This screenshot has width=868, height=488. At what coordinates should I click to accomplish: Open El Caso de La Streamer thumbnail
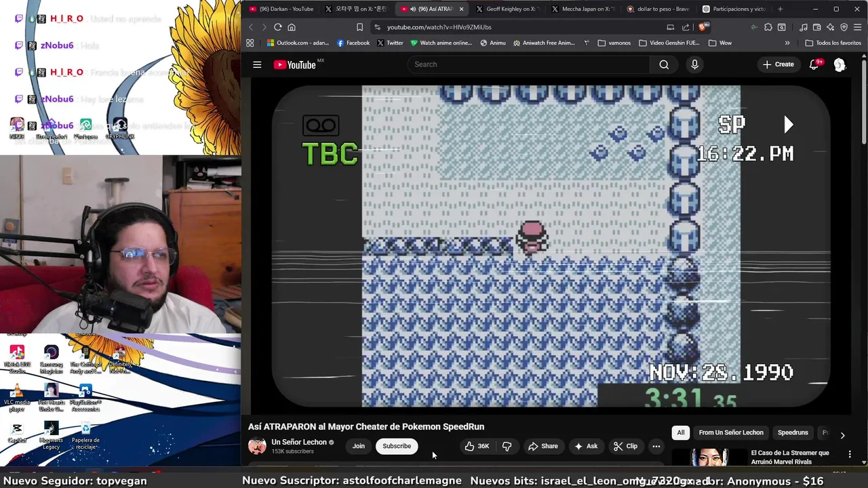point(709,457)
